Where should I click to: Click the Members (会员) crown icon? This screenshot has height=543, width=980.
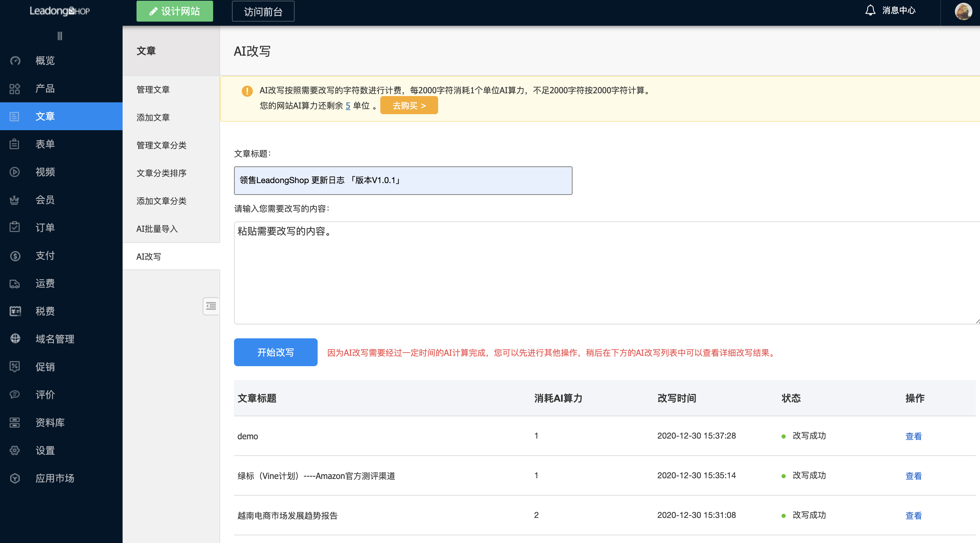tap(15, 200)
